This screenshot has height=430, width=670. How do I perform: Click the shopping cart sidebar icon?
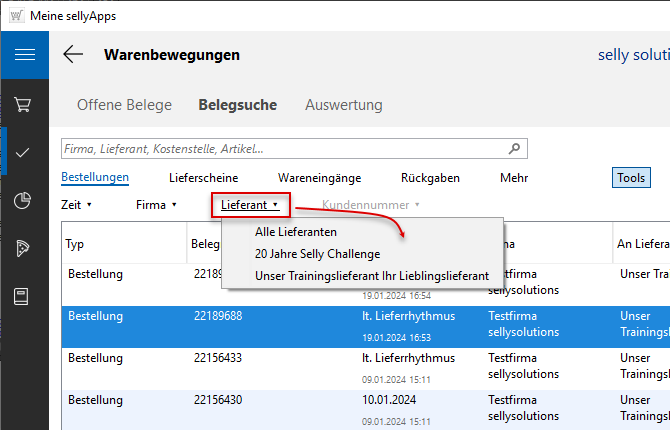(x=24, y=104)
